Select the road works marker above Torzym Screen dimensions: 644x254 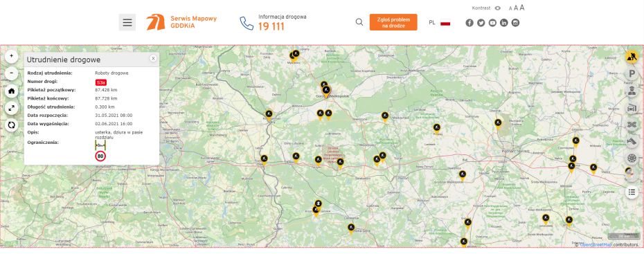pos(319,160)
